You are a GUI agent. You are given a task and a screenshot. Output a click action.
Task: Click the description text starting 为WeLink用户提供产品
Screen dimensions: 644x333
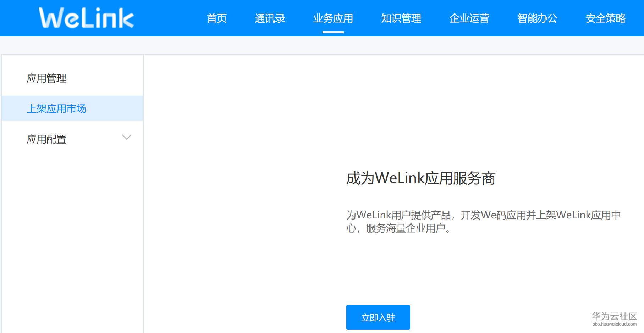point(484,222)
